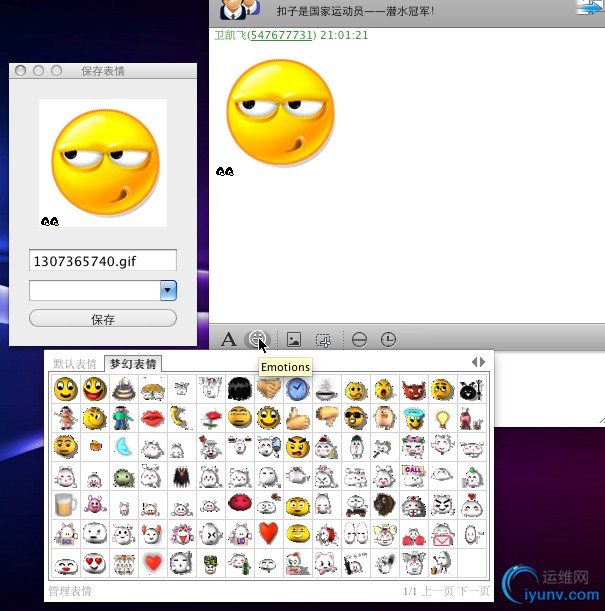Insert the thumbs-up emoticon
This screenshot has height=611, width=605.
pyautogui.click(x=298, y=418)
